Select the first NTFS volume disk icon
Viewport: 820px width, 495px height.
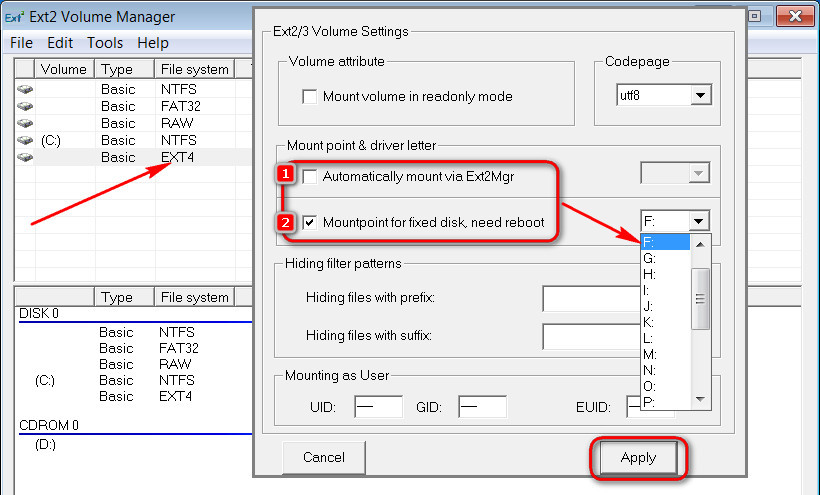(x=25, y=89)
